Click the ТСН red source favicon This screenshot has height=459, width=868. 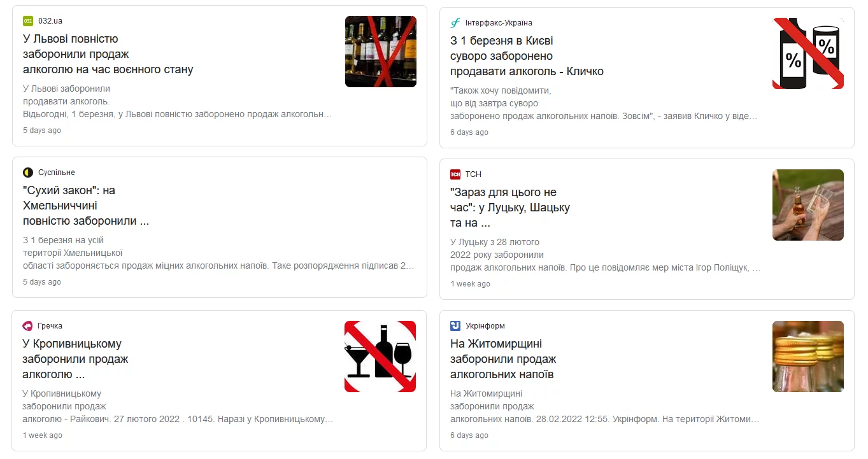[455, 174]
